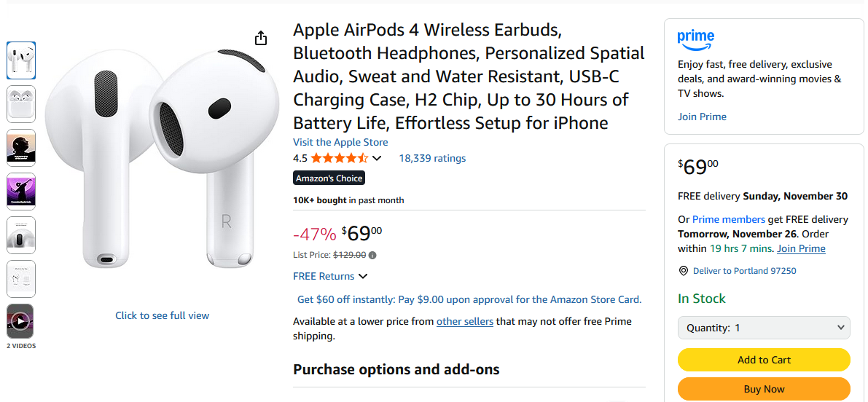Open the Prime members link
The width and height of the screenshot is (868, 402).
[x=728, y=219]
